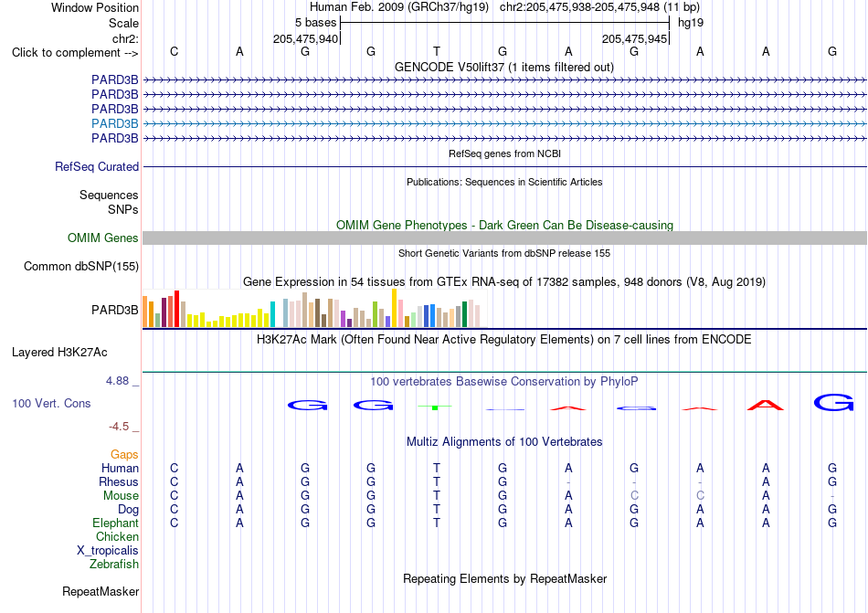Click the 205,475,940 position marker
Screen dimensions: 868x613
305,38
